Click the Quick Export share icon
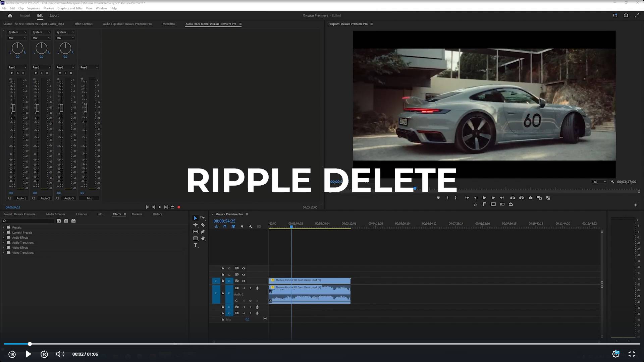Viewport: 644px width, 362px height. point(626,15)
